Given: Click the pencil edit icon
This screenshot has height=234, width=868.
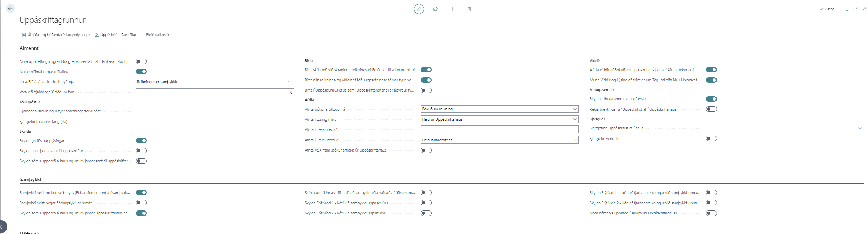Looking at the screenshot, I should coord(419,9).
